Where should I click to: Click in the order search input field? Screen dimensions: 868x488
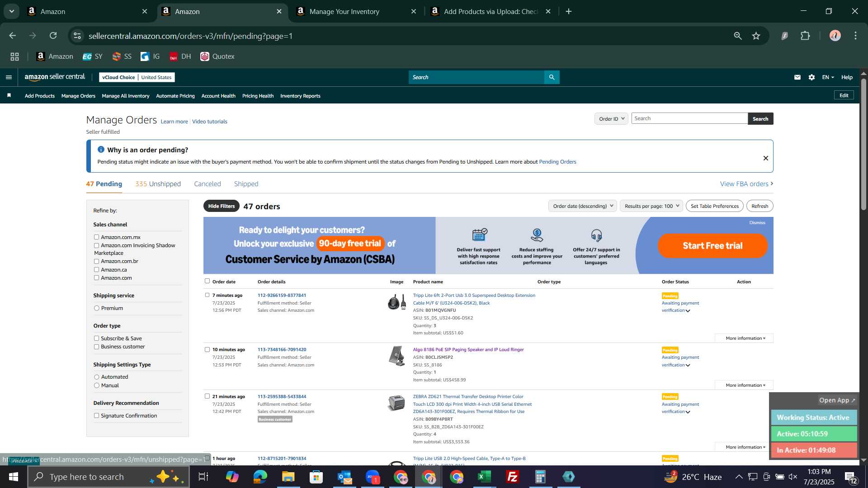click(x=689, y=118)
